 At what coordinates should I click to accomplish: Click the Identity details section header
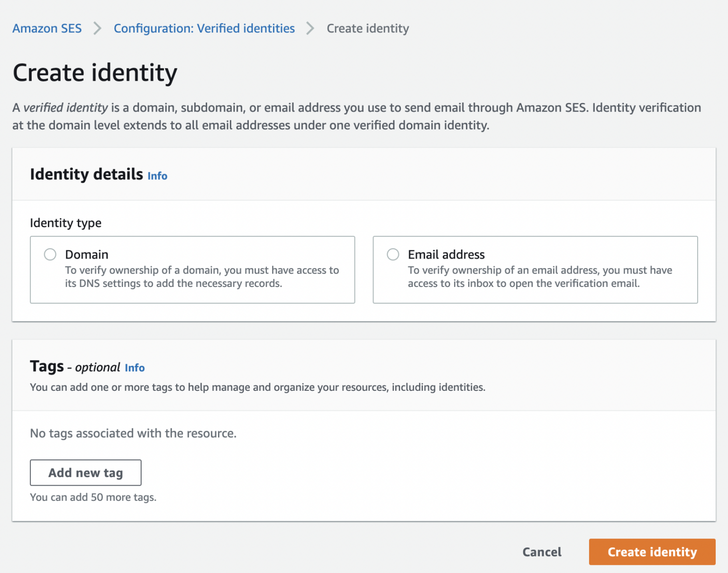(x=86, y=174)
